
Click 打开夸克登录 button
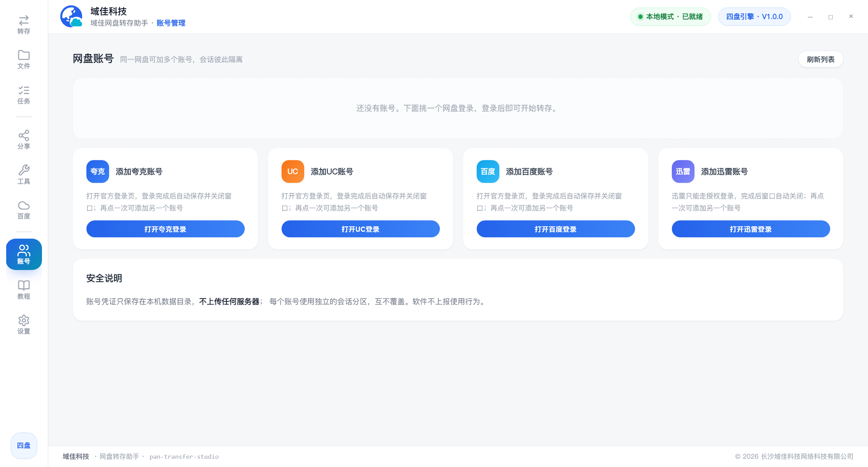165,229
